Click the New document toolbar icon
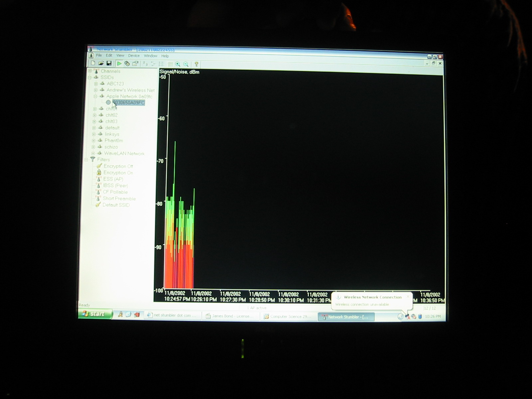This screenshot has height=399, width=532. [93, 63]
